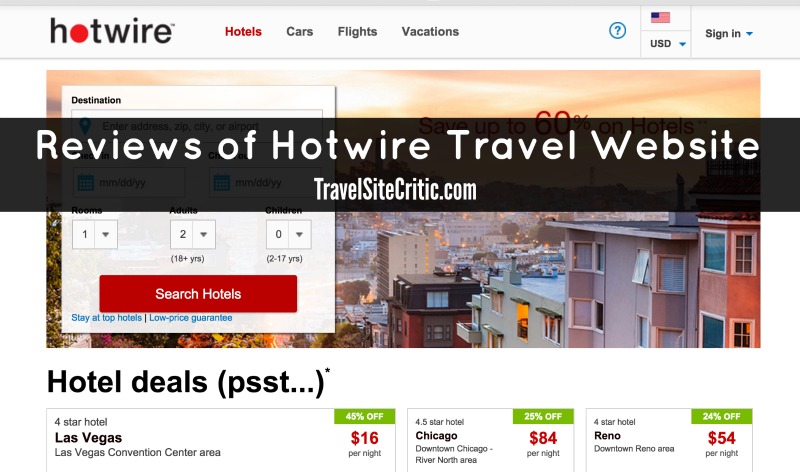Open the Low-price guarantee link

[191, 317]
